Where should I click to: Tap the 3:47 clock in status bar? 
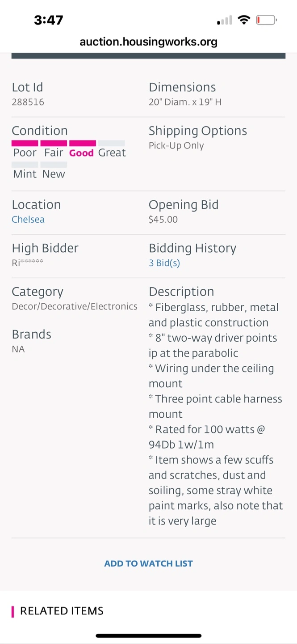49,20
